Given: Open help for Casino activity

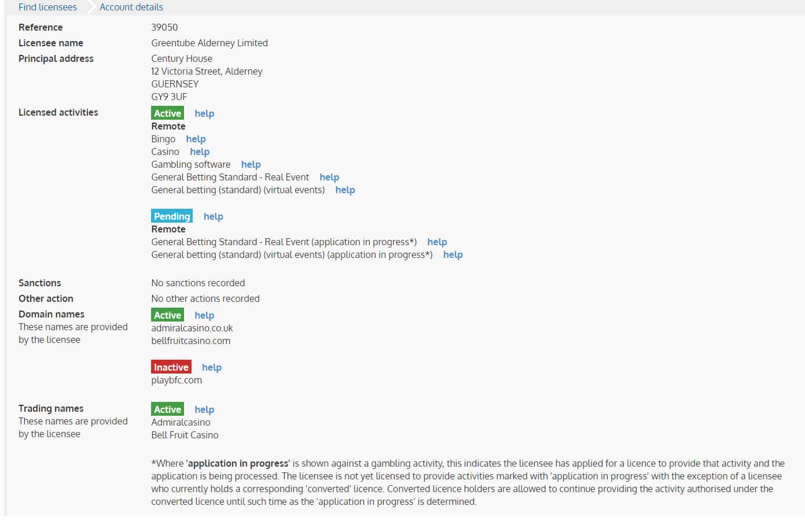Looking at the screenshot, I should click(200, 152).
